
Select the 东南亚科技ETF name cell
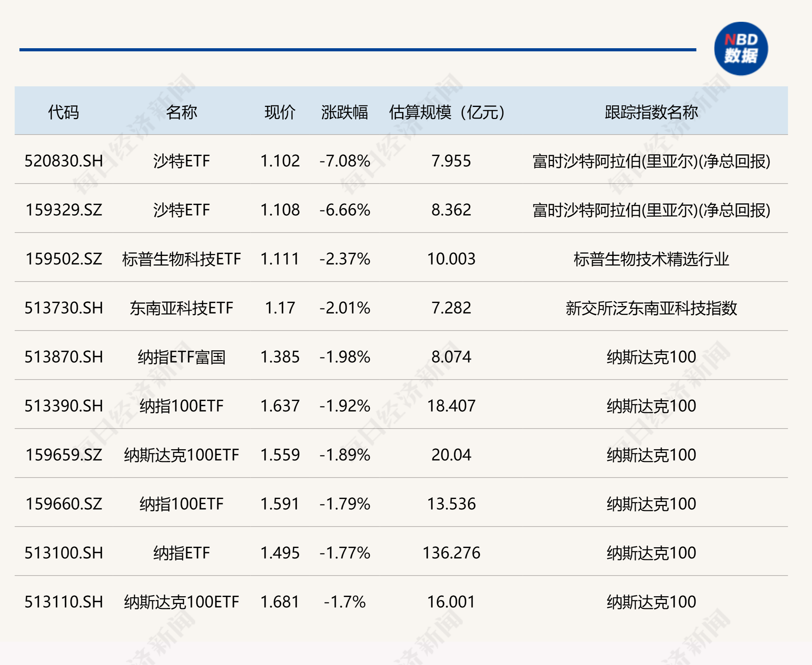pos(182,308)
